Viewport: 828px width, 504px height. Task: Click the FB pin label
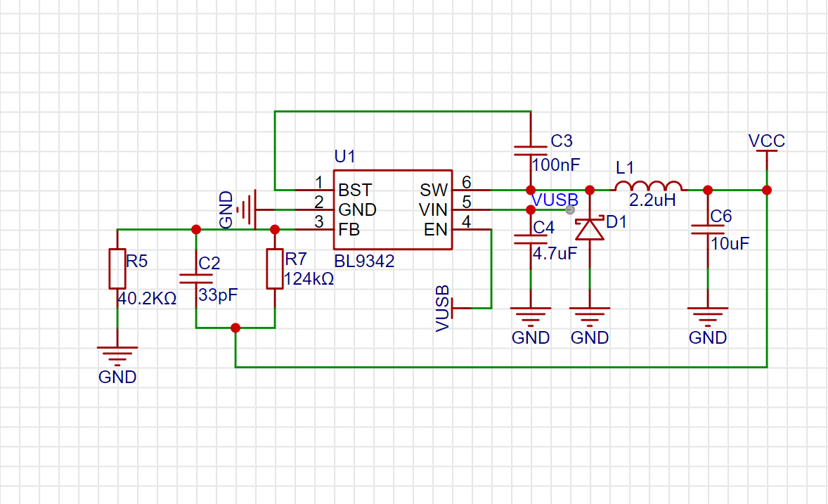pos(349,230)
